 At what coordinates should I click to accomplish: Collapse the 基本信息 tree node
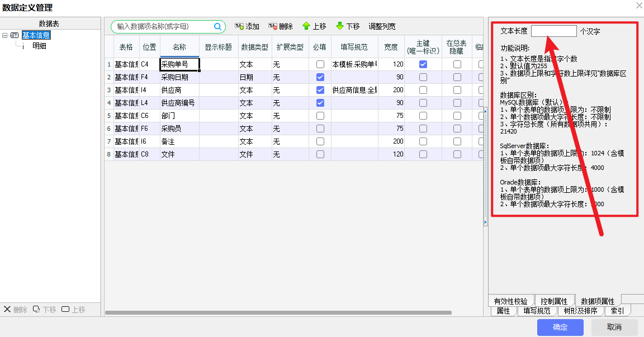coord(5,35)
